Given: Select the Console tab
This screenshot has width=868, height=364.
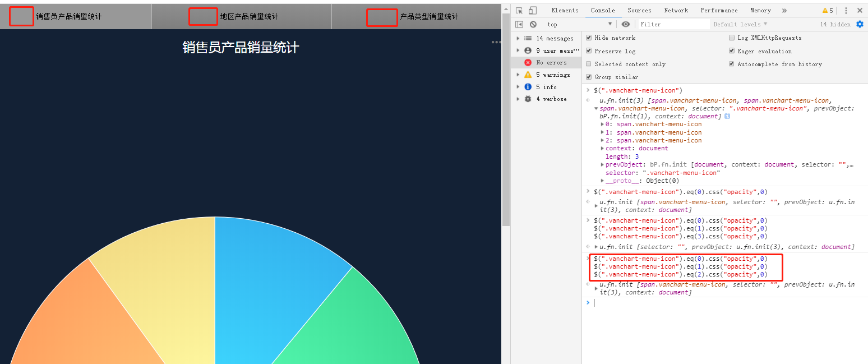Looking at the screenshot, I should click(x=603, y=10).
